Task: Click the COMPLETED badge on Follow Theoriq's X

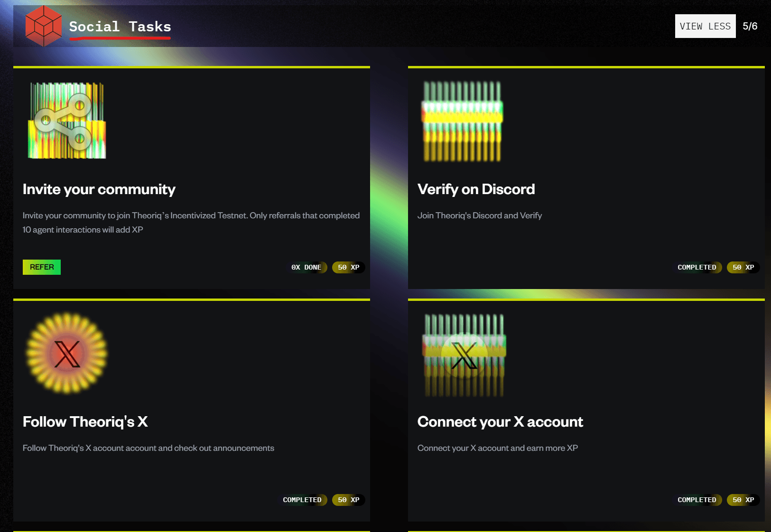Action: pyautogui.click(x=302, y=500)
